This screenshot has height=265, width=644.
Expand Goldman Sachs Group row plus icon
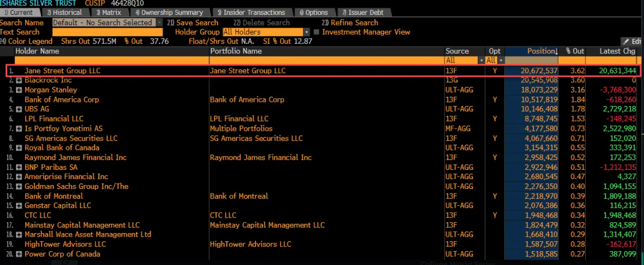click(19, 187)
